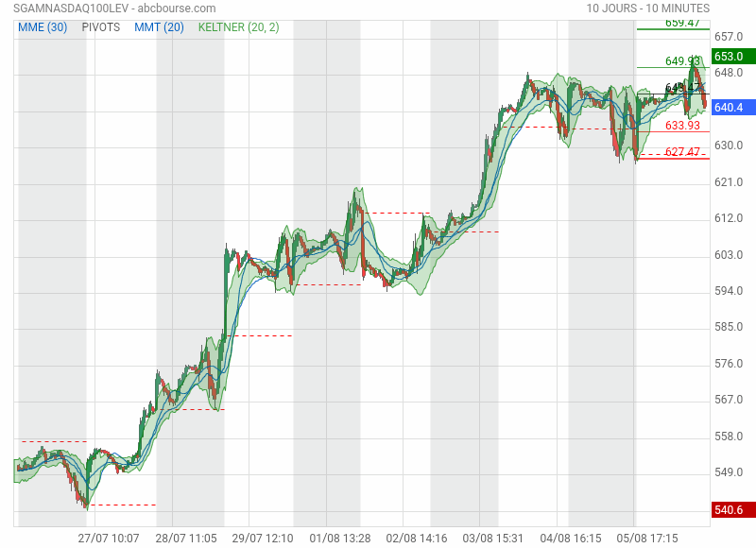The width and height of the screenshot is (756, 548).
Task: Click the 603.0 price axis label
Action: click(x=729, y=255)
